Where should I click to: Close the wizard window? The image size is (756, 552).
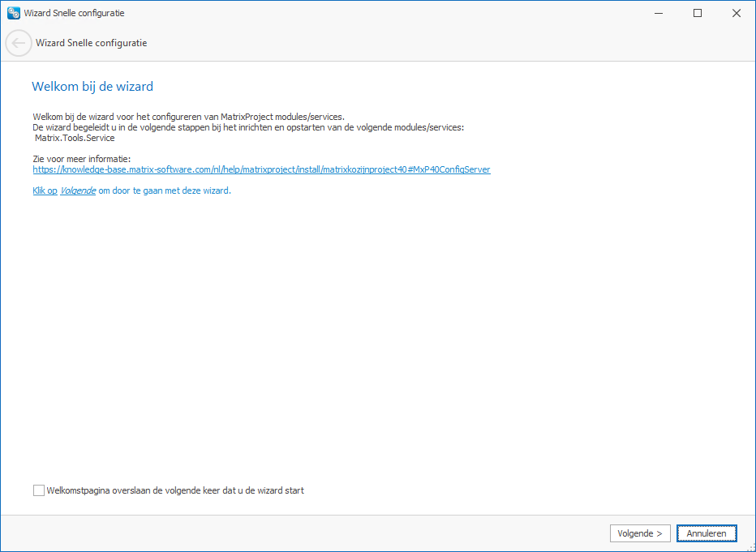pos(736,13)
